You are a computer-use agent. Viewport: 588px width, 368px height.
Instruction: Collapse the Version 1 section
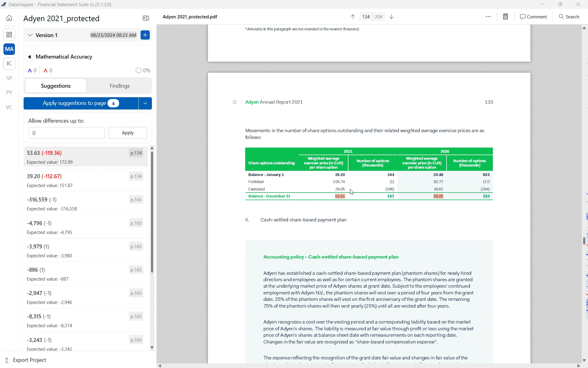tap(30, 35)
